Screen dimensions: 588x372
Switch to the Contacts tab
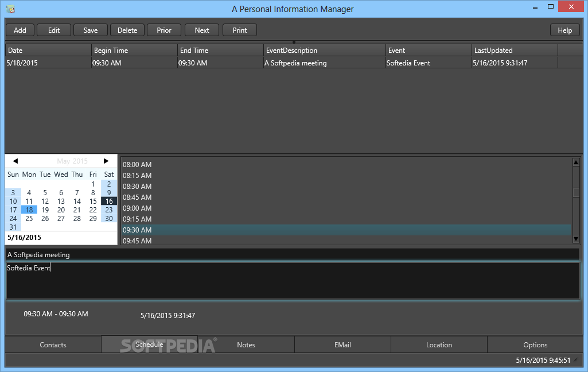click(53, 344)
